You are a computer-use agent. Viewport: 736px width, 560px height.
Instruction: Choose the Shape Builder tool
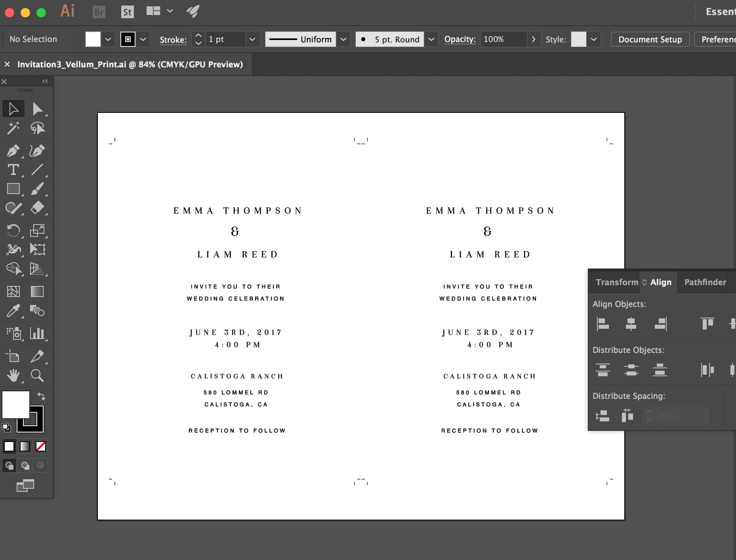(13, 269)
